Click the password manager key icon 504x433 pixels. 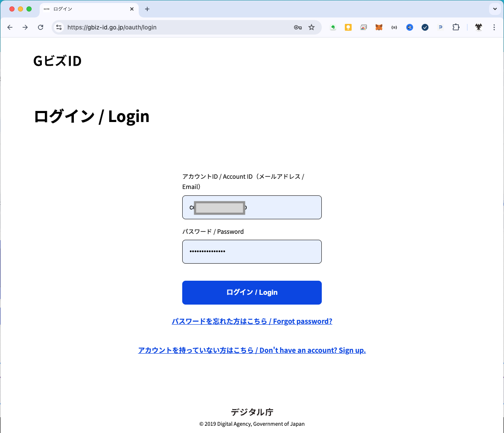(x=298, y=27)
